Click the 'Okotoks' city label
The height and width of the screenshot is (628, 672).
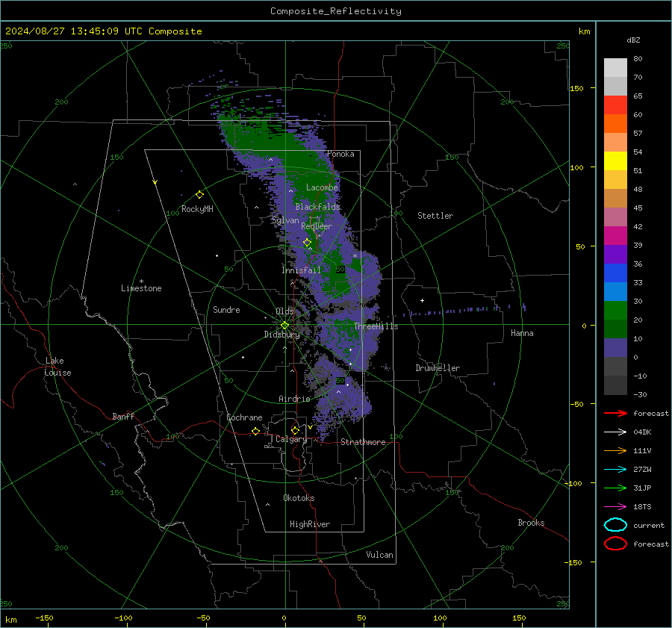point(299,498)
